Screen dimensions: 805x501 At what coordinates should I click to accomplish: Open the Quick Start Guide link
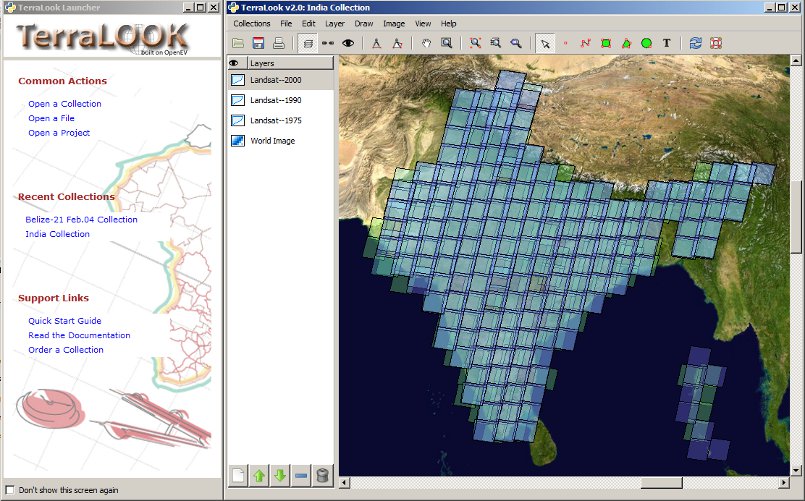[65, 321]
